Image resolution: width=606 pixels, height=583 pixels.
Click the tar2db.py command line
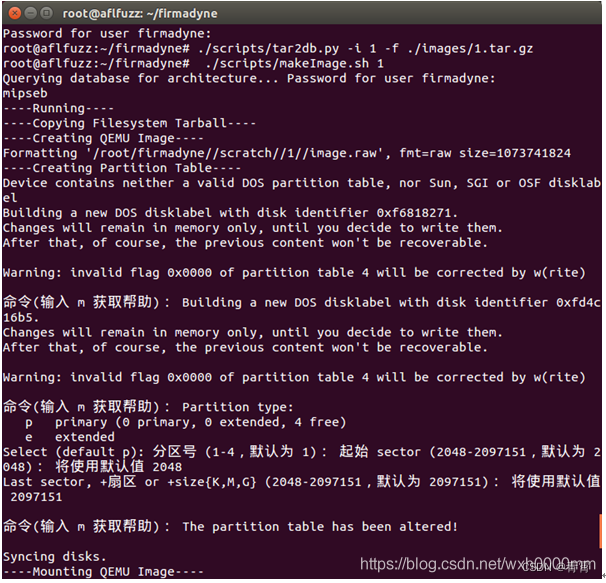267,49
